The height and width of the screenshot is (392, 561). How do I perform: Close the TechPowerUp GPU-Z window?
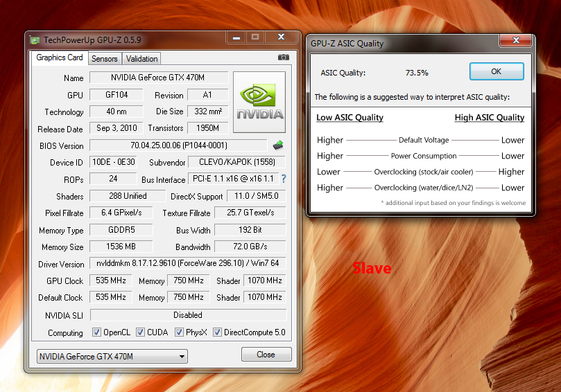tap(282, 37)
